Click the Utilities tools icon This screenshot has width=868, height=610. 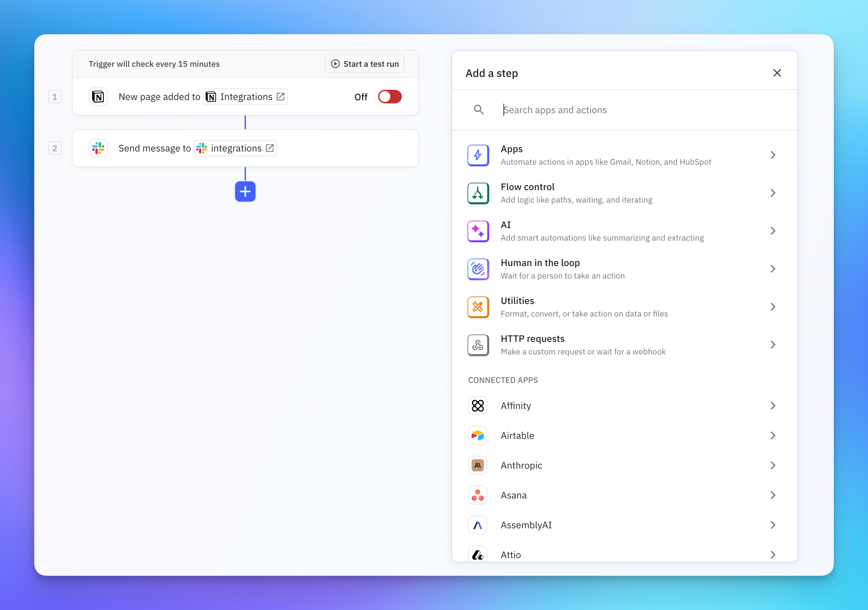478,307
